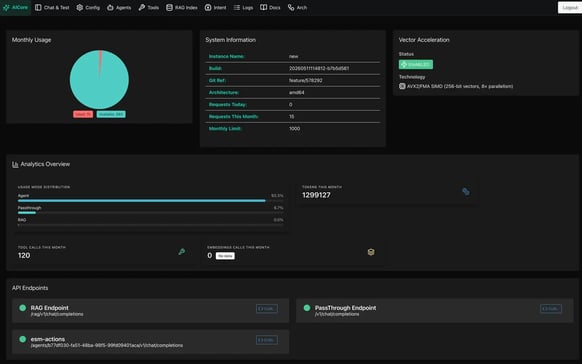The height and width of the screenshot is (364, 582).
Task: Click the Logout button
Action: (570, 7)
